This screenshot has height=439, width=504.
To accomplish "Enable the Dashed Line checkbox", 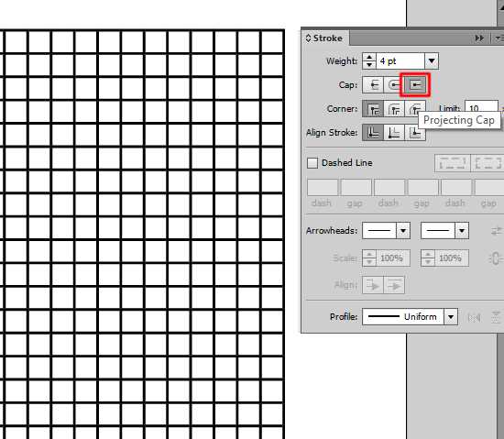I will click(312, 163).
